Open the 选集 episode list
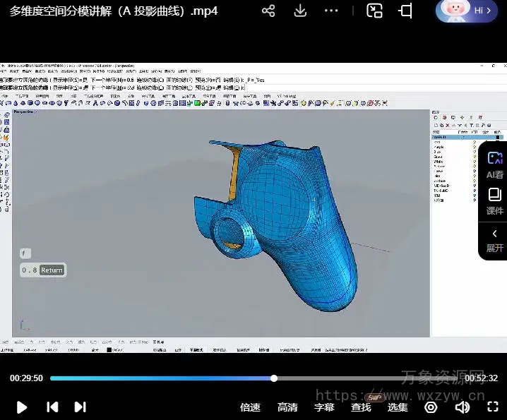Image resolution: width=507 pixels, height=420 pixels. pos(398,407)
